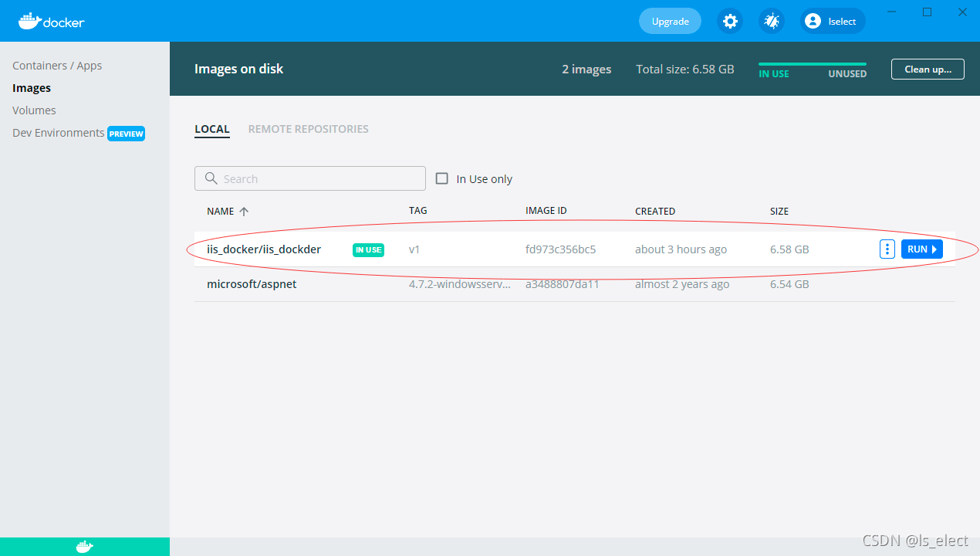Focus the image Search field
The height and width of the screenshot is (556, 980).
tap(310, 178)
